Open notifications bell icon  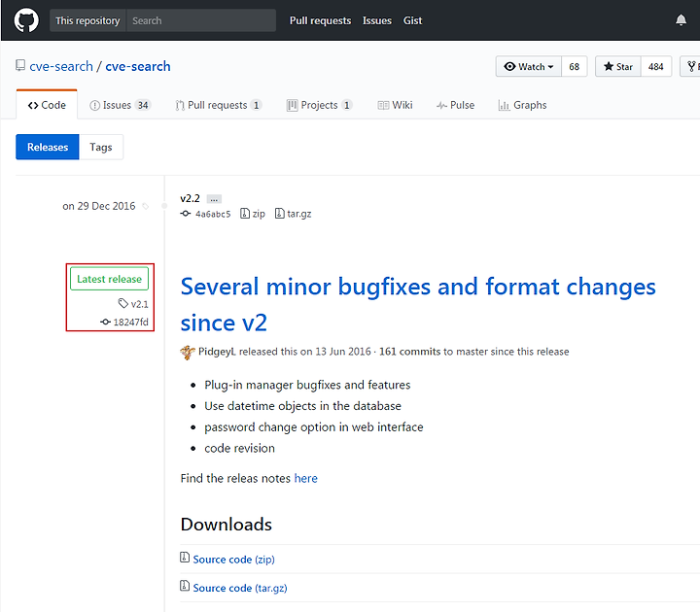pyautogui.click(x=681, y=20)
